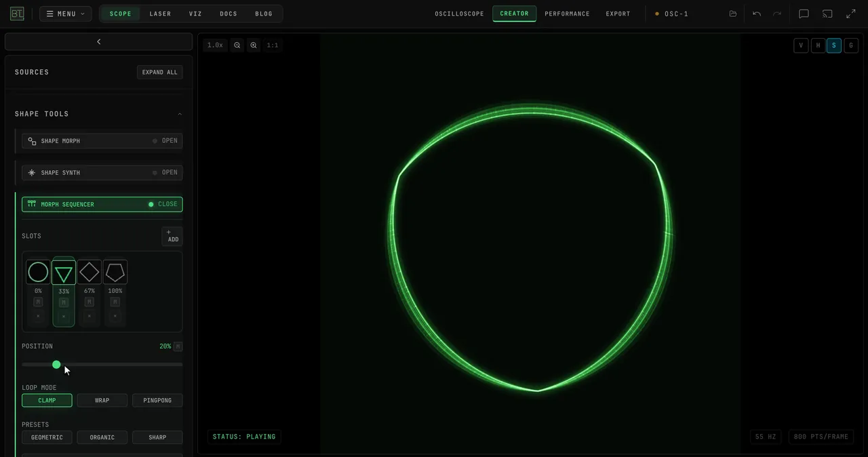Image resolution: width=868 pixels, height=457 pixels.
Task: Add a new slot
Action: [x=172, y=236]
